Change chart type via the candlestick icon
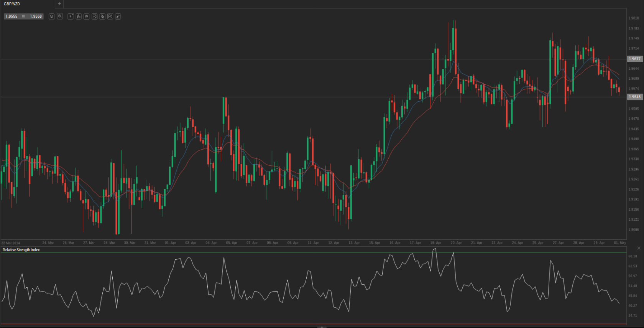Viewport: 644px width, 328px height. (79, 16)
